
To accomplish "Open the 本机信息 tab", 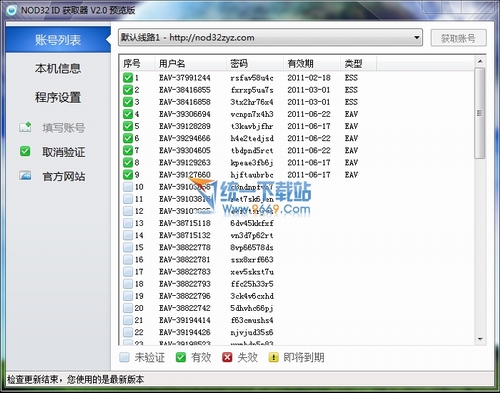I will coord(58,68).
